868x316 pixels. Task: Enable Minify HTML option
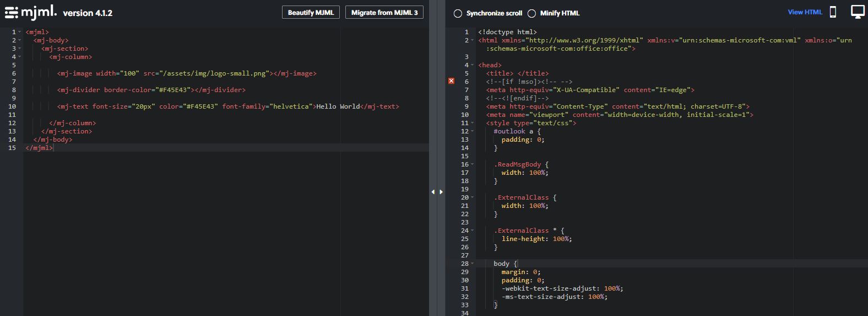pos(531,13)
